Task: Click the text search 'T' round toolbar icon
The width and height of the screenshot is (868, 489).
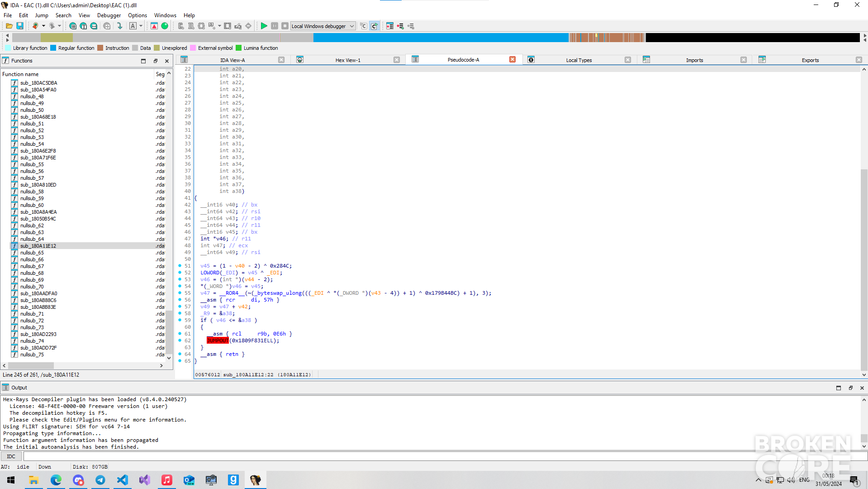Action: [x=83, y=26]
